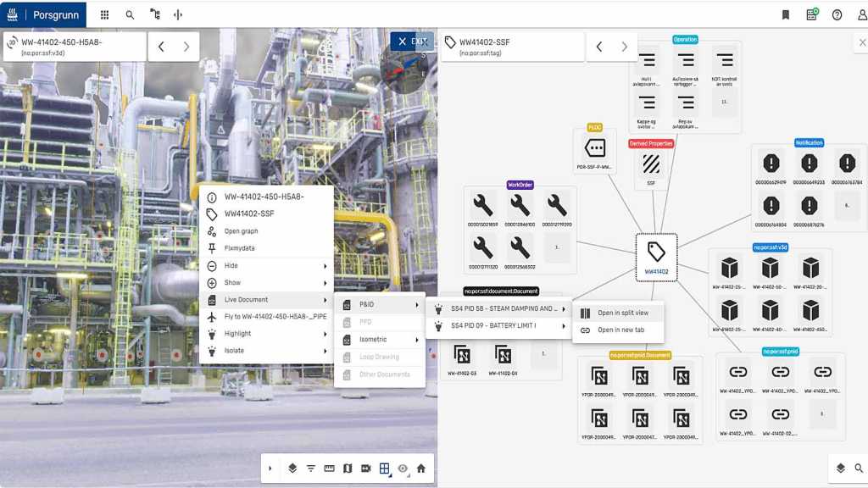868x488 pixels.
Task: Click the home view icon in bottom toolbar
Action: 421,468
